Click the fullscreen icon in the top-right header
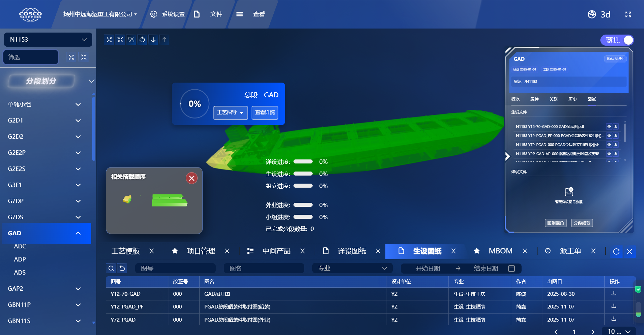Image resolution: width=644 pixels, height=335 pixels. [x=628, y=14]
